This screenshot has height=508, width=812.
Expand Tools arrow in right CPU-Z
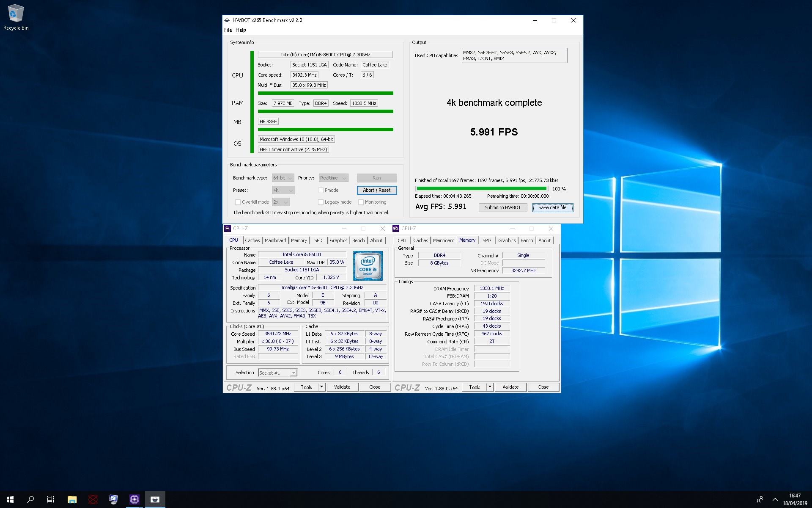(490, 387)
